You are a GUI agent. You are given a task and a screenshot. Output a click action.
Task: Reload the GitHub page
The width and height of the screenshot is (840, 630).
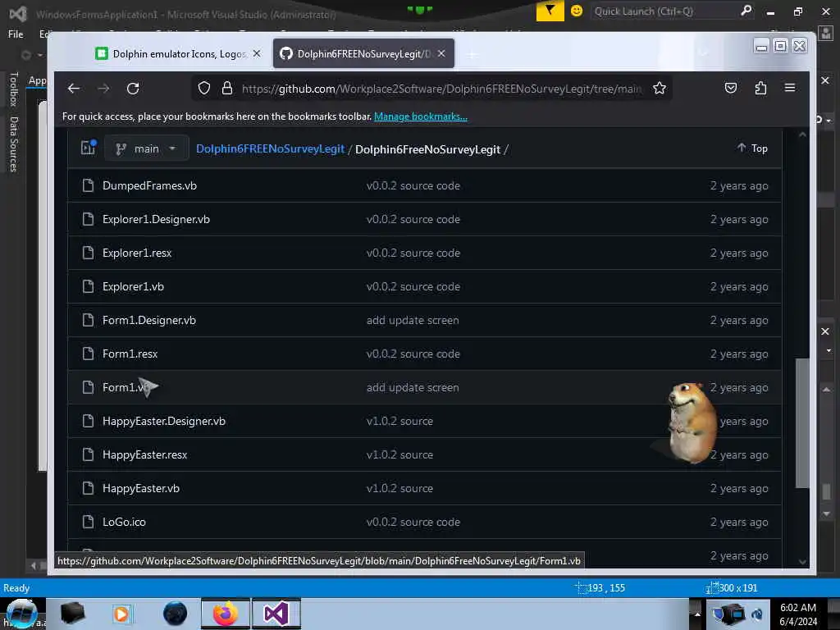pyautogui.click(x=133, y=89)
